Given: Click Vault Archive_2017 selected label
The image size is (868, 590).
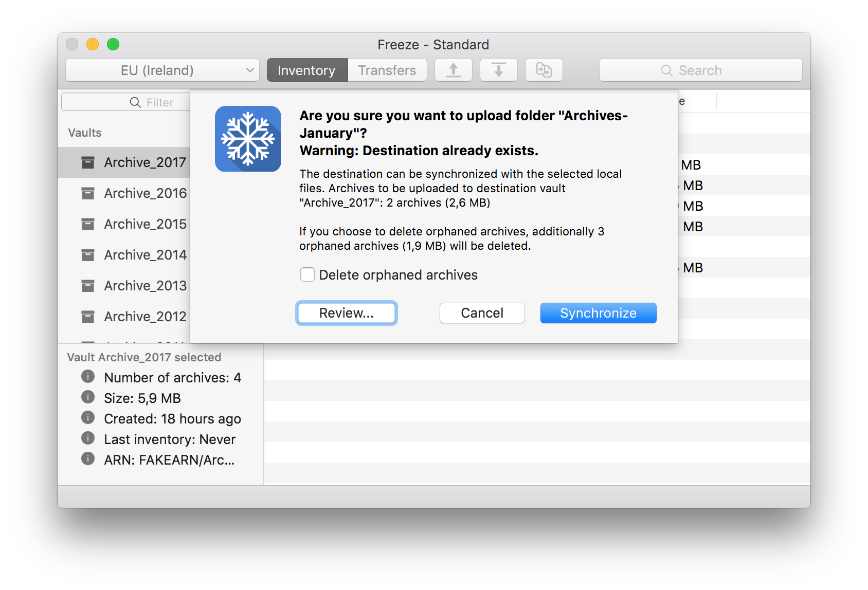Looking at the screenshot, I should tap(144, 357).
